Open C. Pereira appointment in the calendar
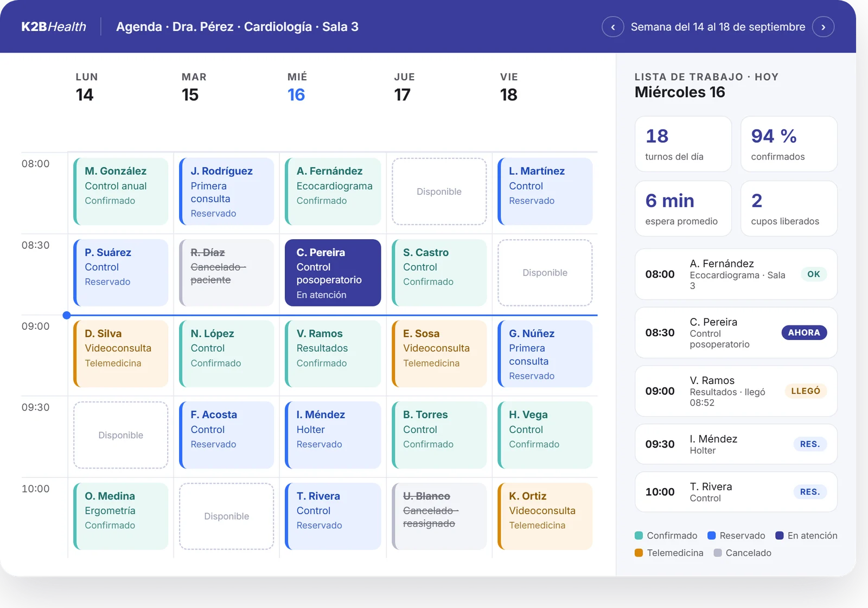This screenshot has height=608, width=868. [x=333, y=273]
